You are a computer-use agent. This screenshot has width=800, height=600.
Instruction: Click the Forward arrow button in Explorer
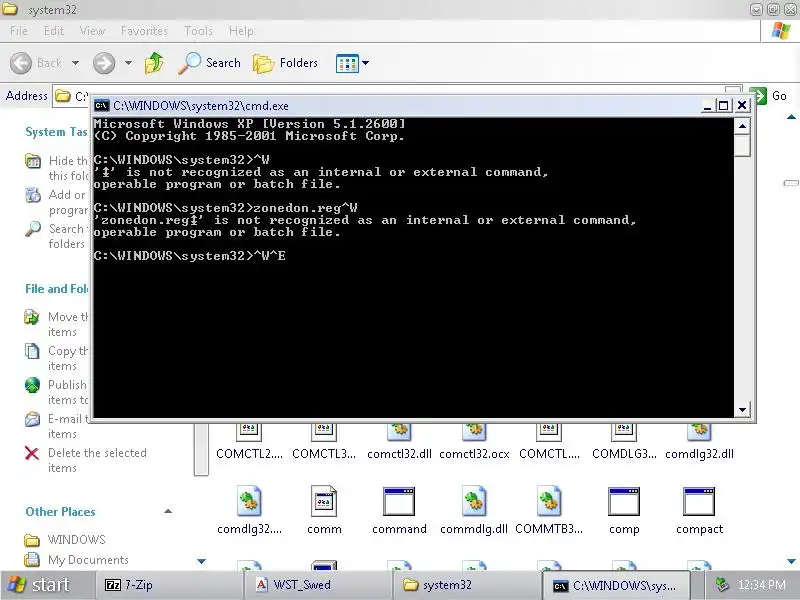click(x=104, y=63)
